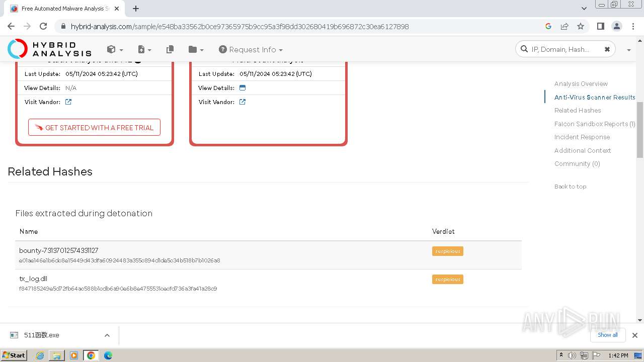Image resolution: width=644 pixels, height=362 pixels.
Task: Open media player from taskbar
Action: coord(74,355)
